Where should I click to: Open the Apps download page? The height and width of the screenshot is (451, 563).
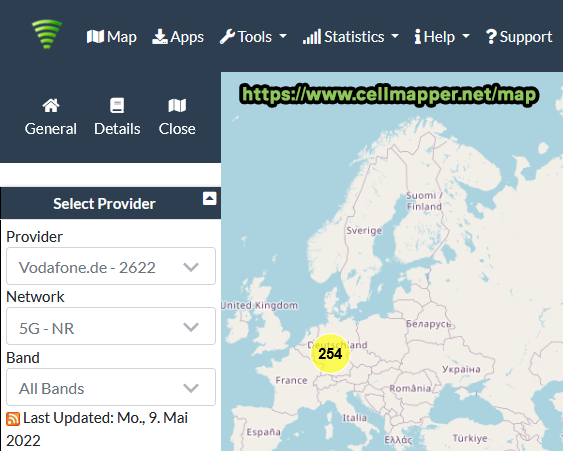pos(178,37)
